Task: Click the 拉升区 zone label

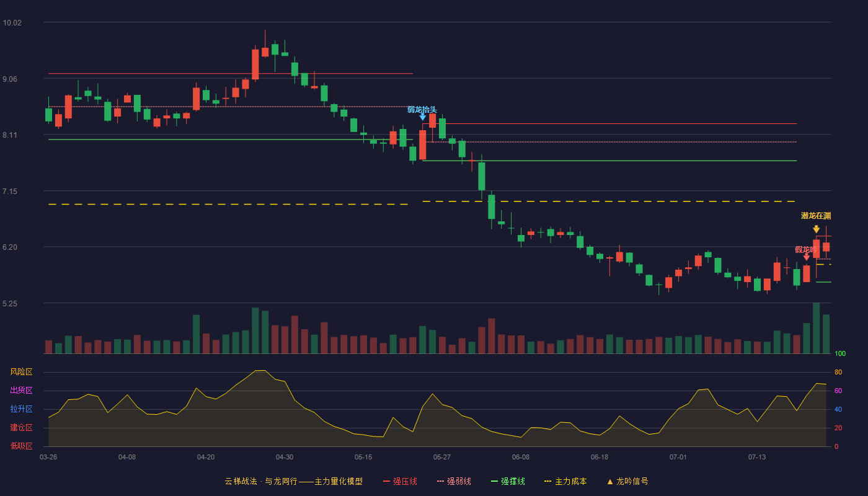Action: [21, 409]
